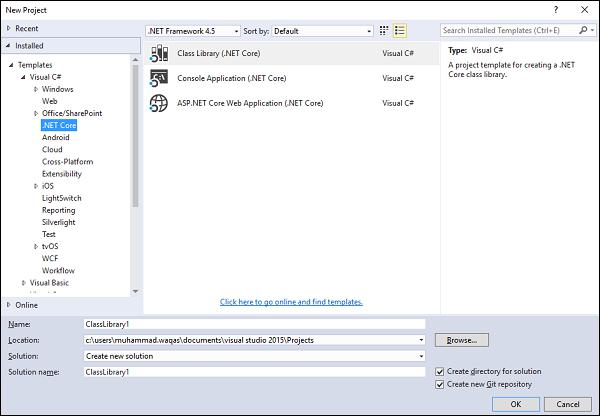Select the ASP.NET Core Web Application icon
600x416 pixels.
click(x=159, y=103)
